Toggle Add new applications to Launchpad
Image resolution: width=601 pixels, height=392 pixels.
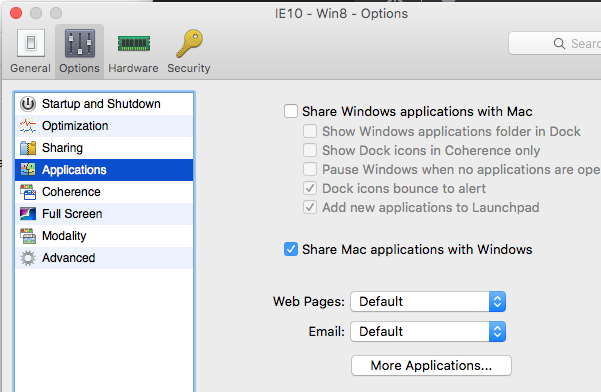pos(310,207)
